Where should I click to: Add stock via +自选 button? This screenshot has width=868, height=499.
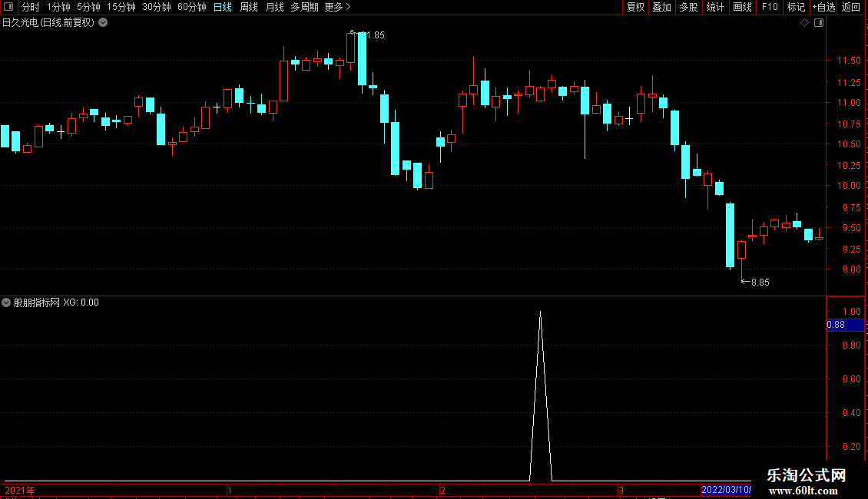tap(823, 7)
